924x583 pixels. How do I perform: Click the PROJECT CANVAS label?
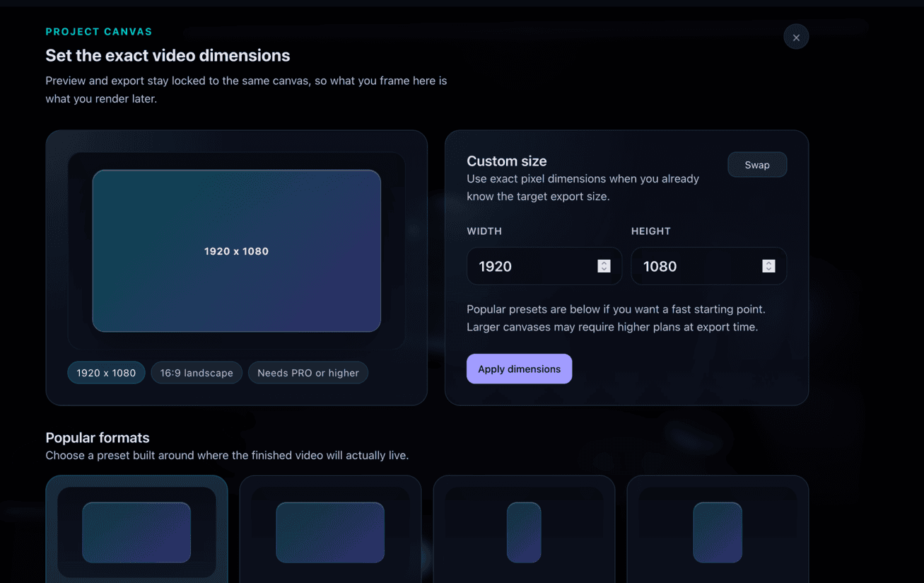point(99,32)
